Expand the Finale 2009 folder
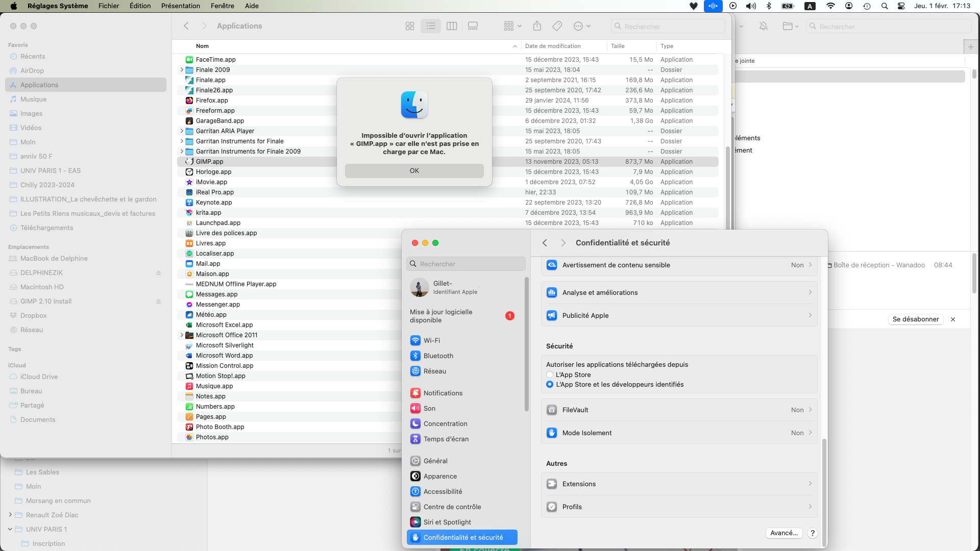This screenshot has width=980, height=551. pos(182,70)
